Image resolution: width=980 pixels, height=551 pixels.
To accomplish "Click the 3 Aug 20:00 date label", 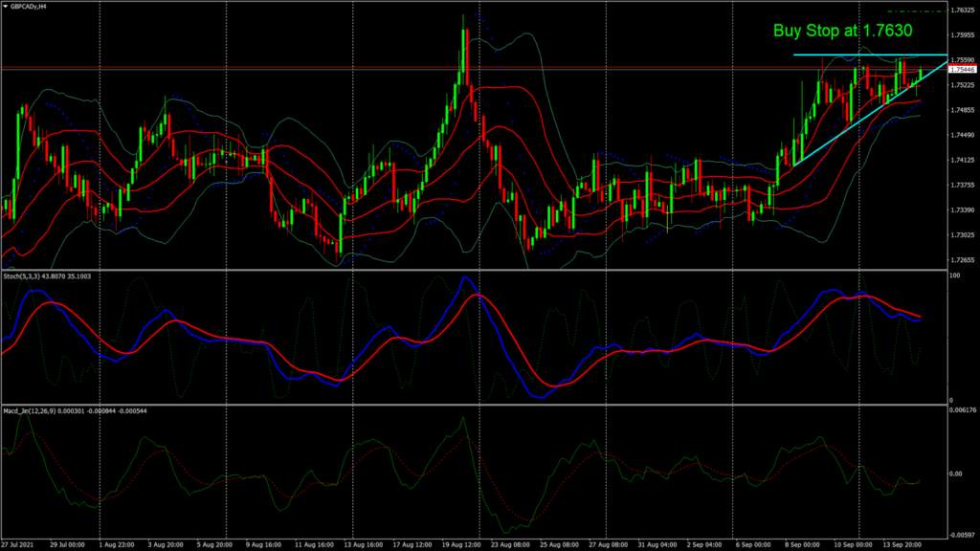I will pos(166,544).
